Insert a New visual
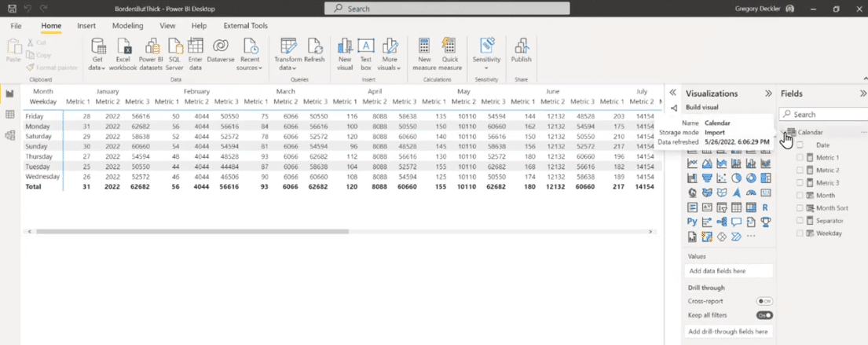The height and width of the screenshot is (345, 868). pyautogui.click(x=345, y=54)
